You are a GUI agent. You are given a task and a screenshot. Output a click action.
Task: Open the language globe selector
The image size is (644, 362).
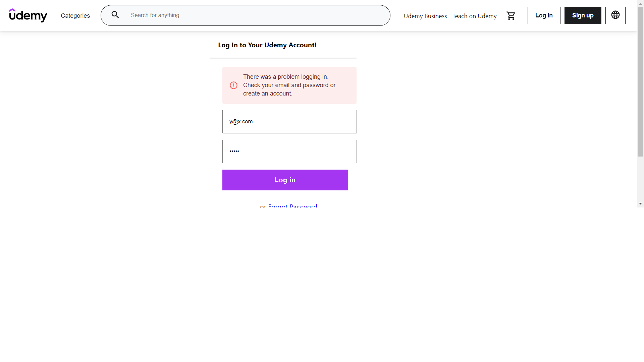[x=615, y=15]
